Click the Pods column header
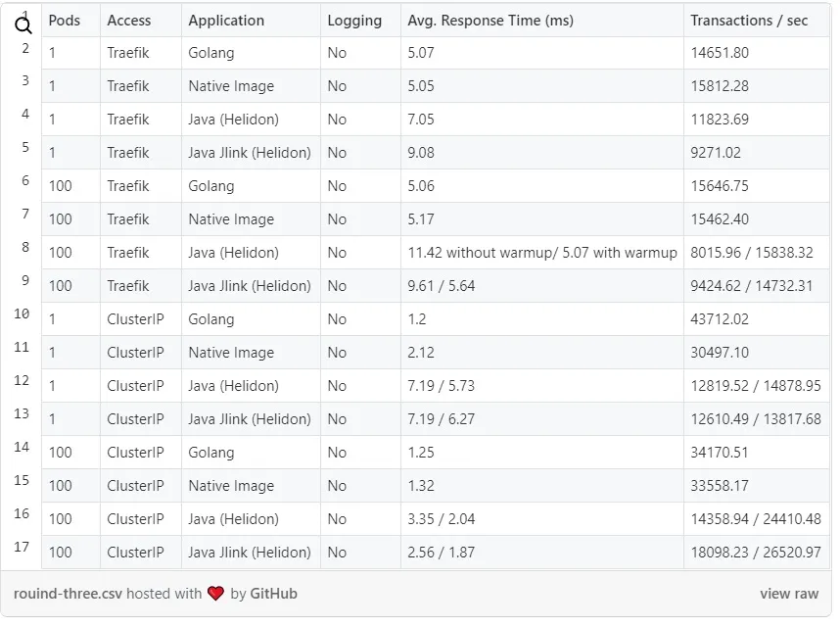The height and width of the screenshot is (627, 840). 65,20
